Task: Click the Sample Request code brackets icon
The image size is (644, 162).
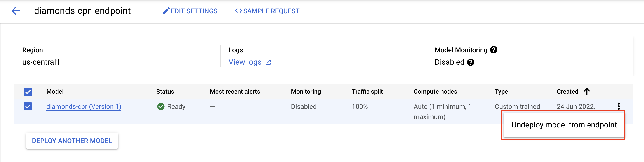Action: click(238, 11)
